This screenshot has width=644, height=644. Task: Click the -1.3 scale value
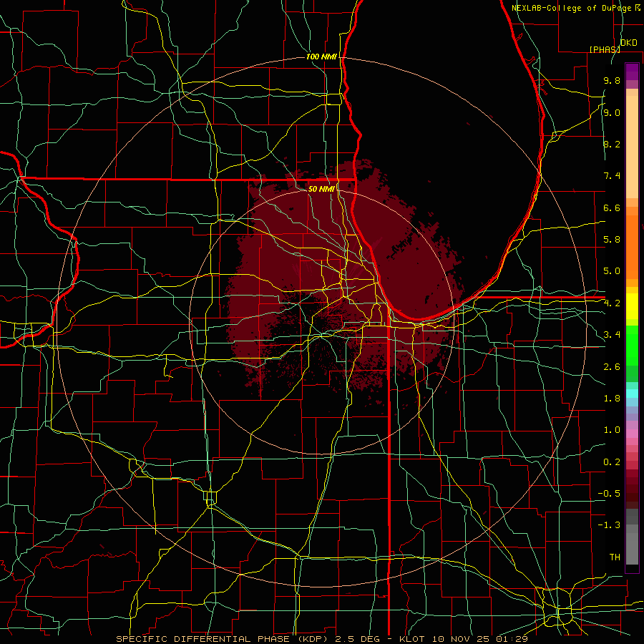[609, 525]
